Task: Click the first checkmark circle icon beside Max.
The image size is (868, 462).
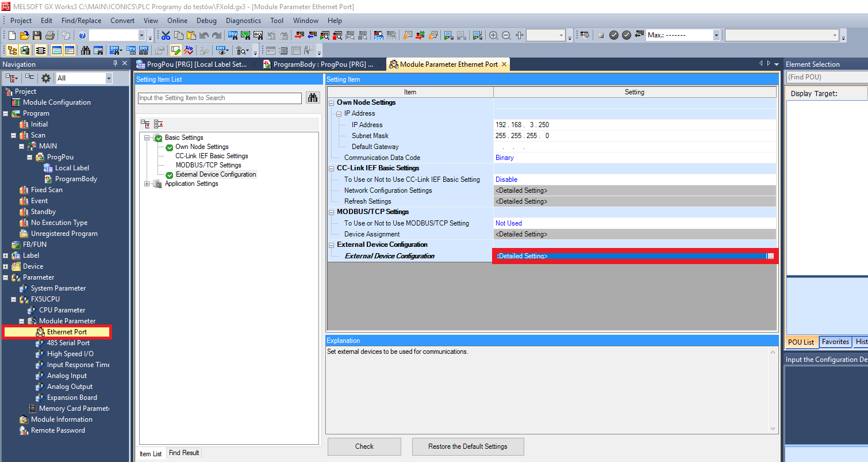Action: click(614, 35)
